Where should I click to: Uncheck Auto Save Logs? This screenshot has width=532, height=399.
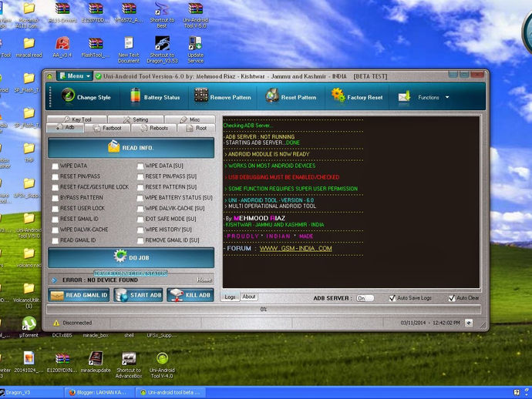tap(392, 298)
